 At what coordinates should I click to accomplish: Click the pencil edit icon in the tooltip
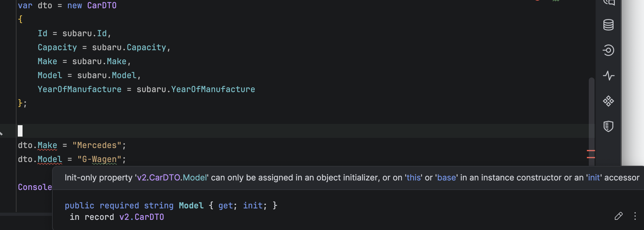click(x=619, y=216)
